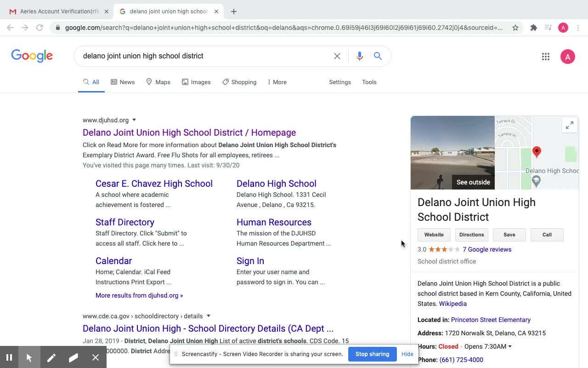Close the Screencastify drawing toolbar

point(96,357)
